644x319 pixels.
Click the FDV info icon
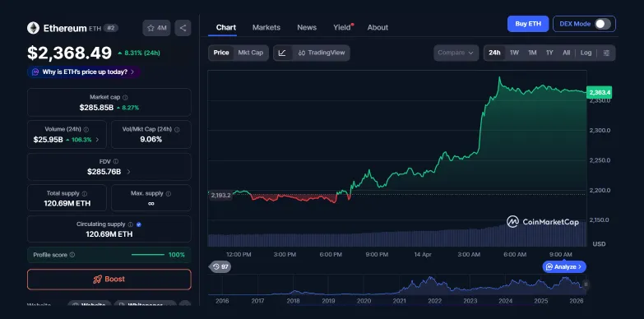(116, 161)
